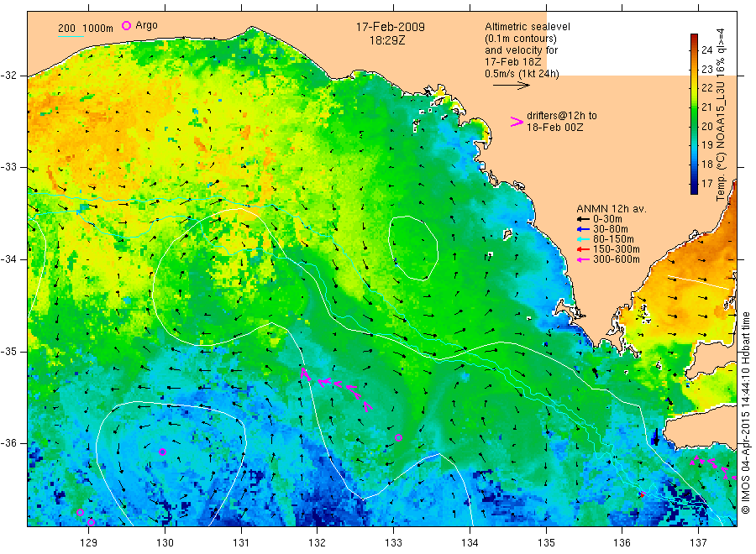Click the '18-Feb 00Z' label
756x554 pixels.
pos(554,128)
